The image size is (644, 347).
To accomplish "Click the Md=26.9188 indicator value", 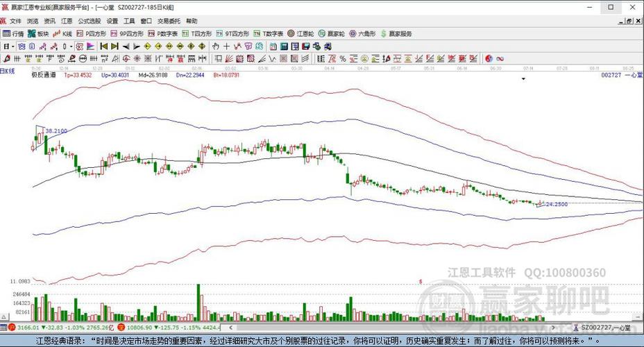I will 153,75.
